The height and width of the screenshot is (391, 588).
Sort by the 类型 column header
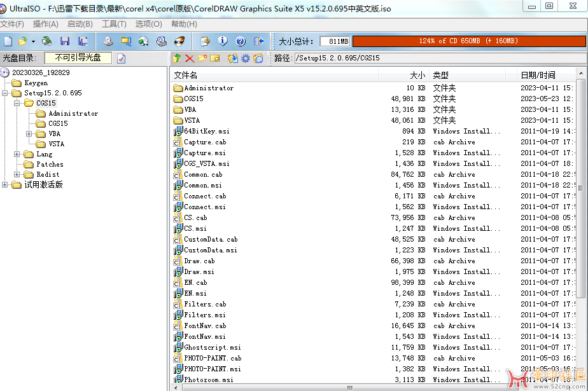467,75
